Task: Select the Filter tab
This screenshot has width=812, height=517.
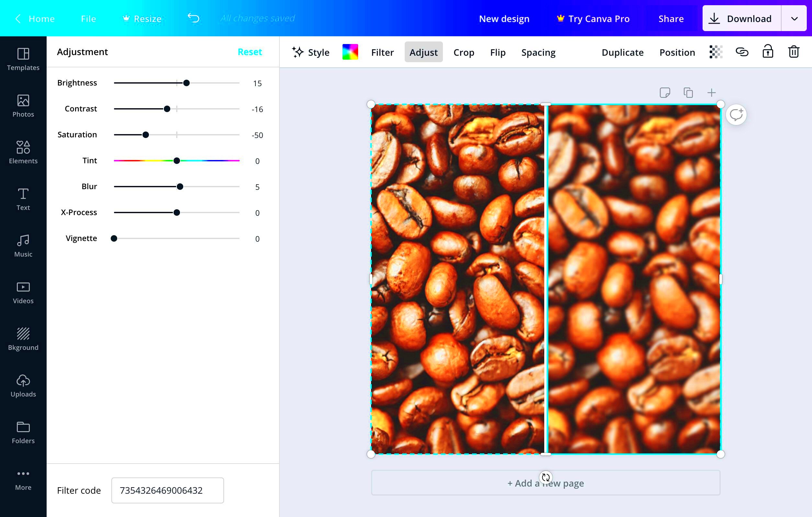Action: tap(383, 52)
